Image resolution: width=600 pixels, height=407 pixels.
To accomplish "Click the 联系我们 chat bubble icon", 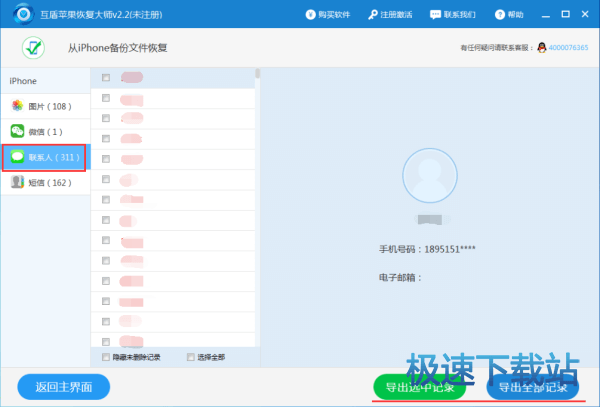I will point(435,15).
